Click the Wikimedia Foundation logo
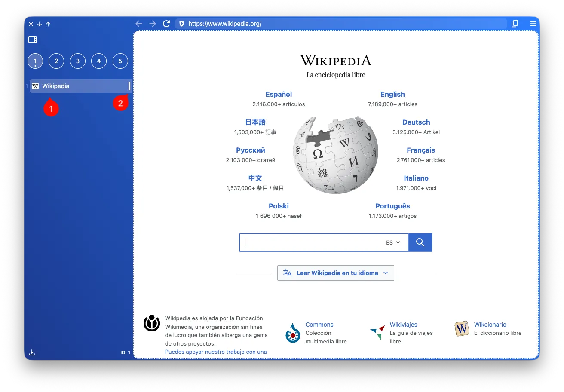This screenshot has width=564, height=392. (x=152, y=323)
